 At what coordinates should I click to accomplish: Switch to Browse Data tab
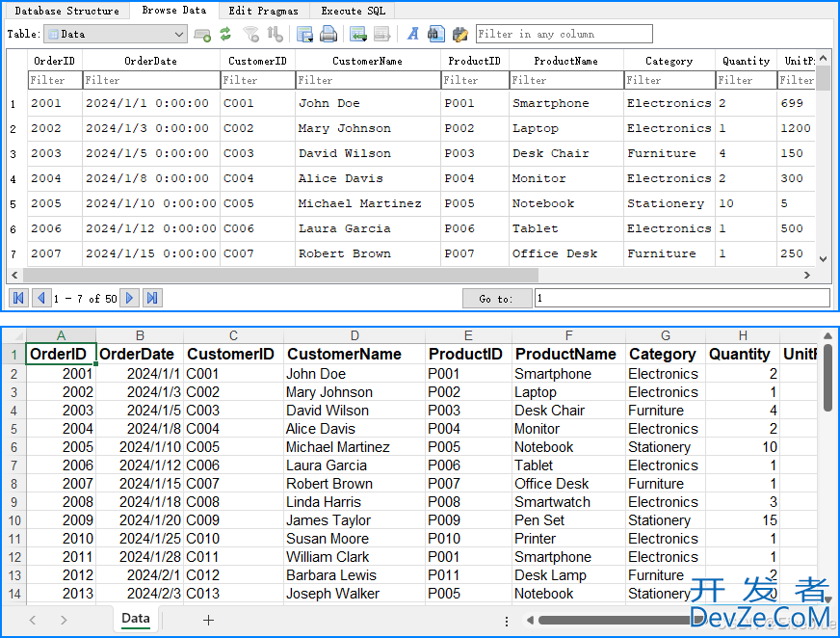(x=174, y=11)
